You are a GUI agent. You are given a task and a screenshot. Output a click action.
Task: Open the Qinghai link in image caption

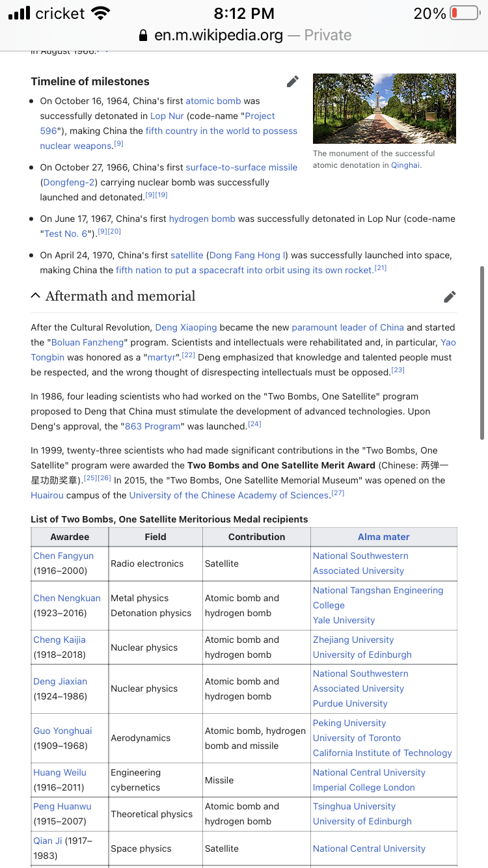(x=405, y=165)
